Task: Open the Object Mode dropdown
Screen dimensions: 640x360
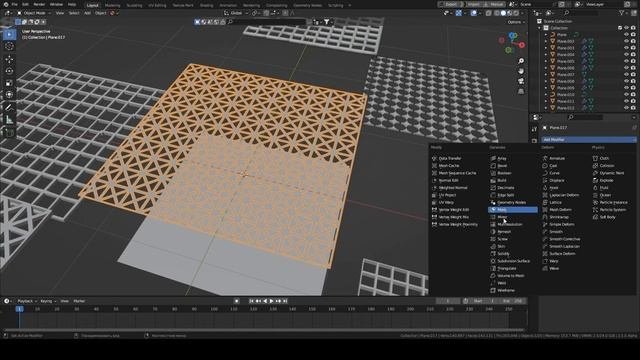Action: (33, 13)
